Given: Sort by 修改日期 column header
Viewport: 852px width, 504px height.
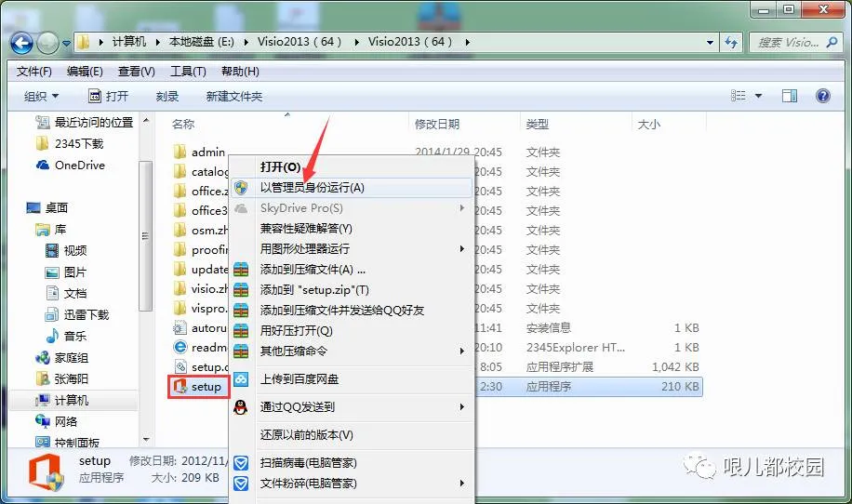Looking at the screenshot, I should tap(437, 124).
